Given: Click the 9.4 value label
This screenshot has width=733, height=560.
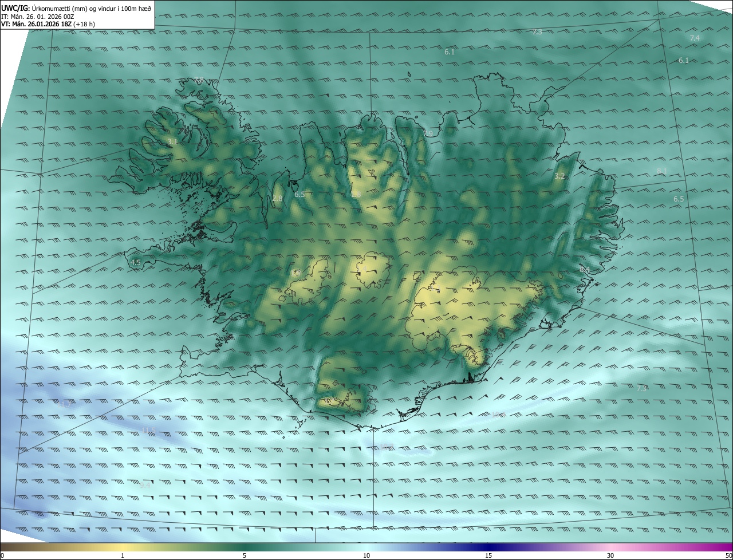Looking at the screenshot, I should (x=145, y=485).
